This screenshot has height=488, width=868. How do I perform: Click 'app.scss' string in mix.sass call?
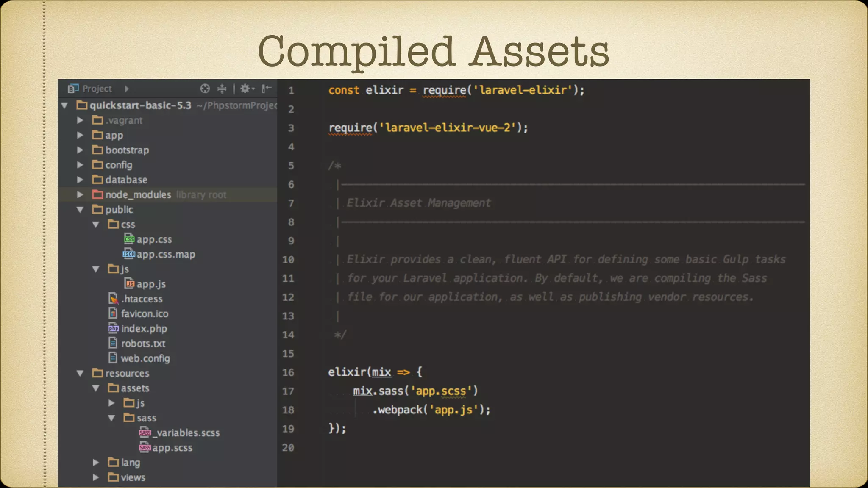coord(442,391)
